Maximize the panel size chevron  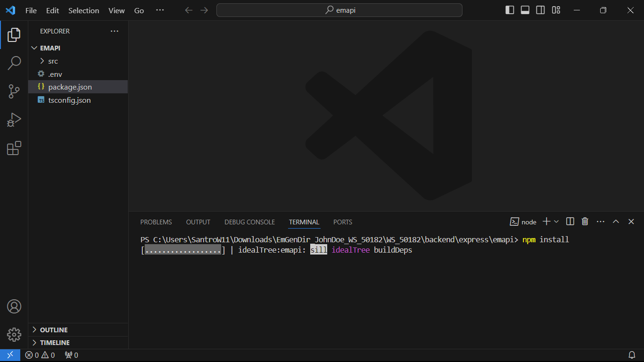(x=616, y=222)
